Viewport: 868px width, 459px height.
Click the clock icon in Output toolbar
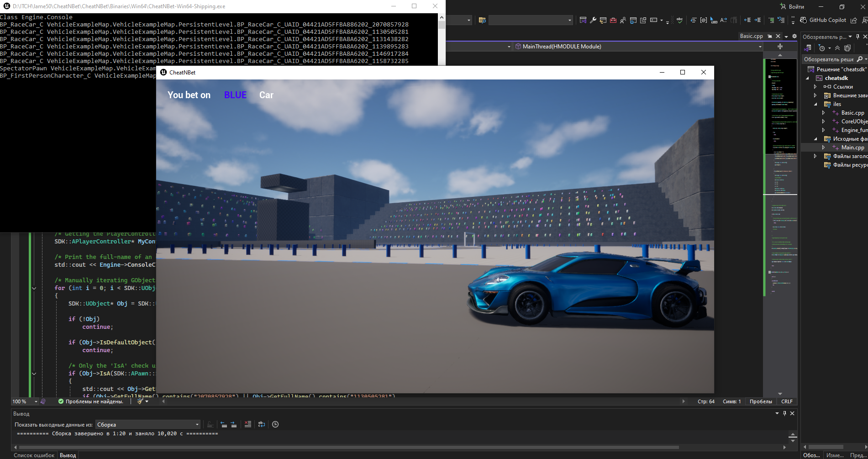coord(275,424)
